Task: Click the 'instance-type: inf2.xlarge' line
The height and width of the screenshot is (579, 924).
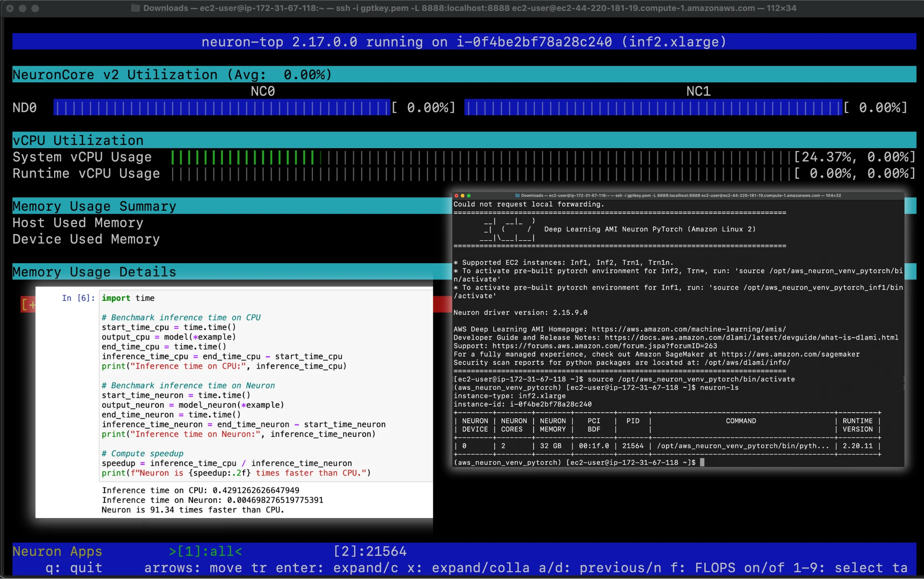Action: coord(510,396)
